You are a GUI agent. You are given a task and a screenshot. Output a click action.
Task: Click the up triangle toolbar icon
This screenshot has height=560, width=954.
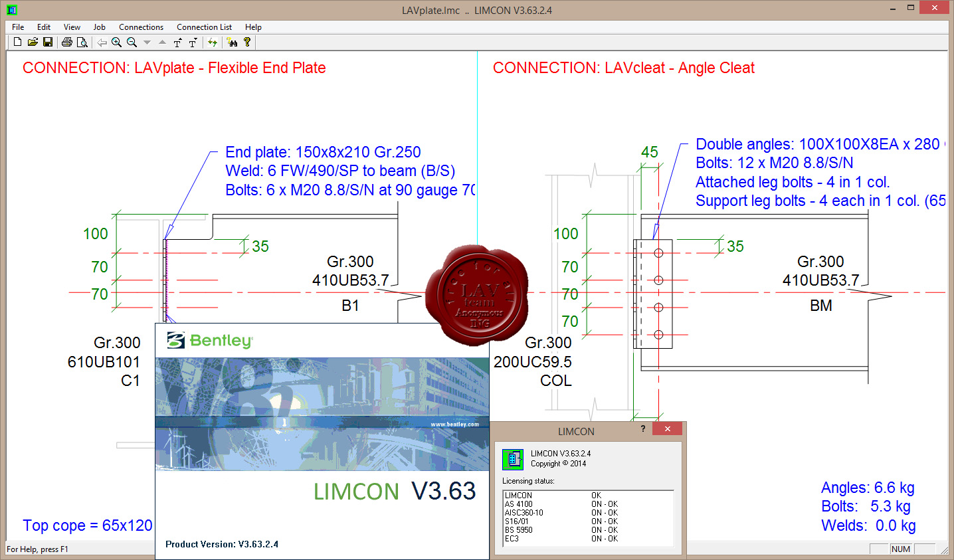pyautogui.click(x=162, y=42)
